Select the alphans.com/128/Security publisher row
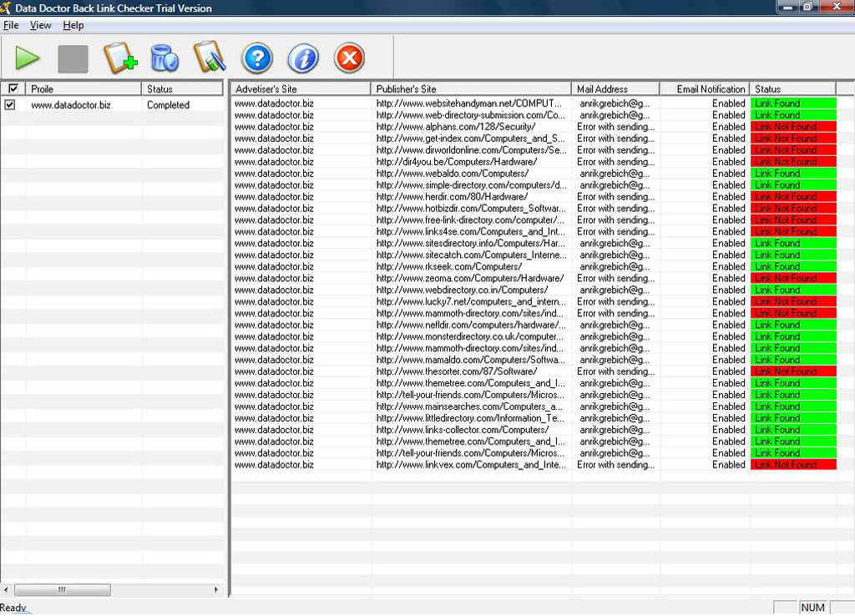This screenshot has width=855, height=616. click(534, 127)
